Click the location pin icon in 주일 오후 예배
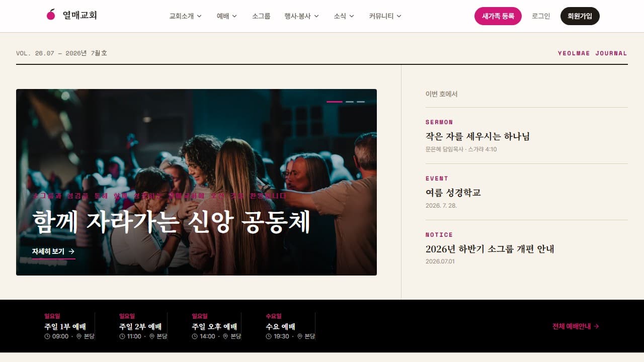644x362 pixels. pos(225,336)
